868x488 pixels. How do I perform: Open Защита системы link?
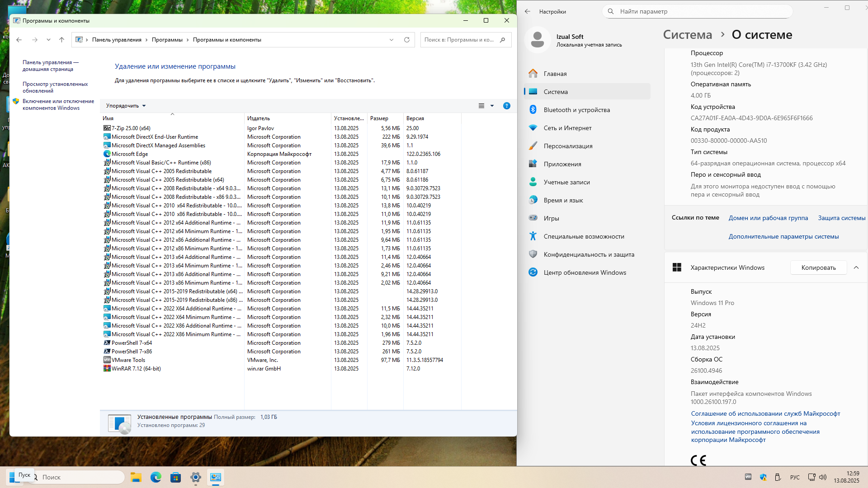(842, 218)
